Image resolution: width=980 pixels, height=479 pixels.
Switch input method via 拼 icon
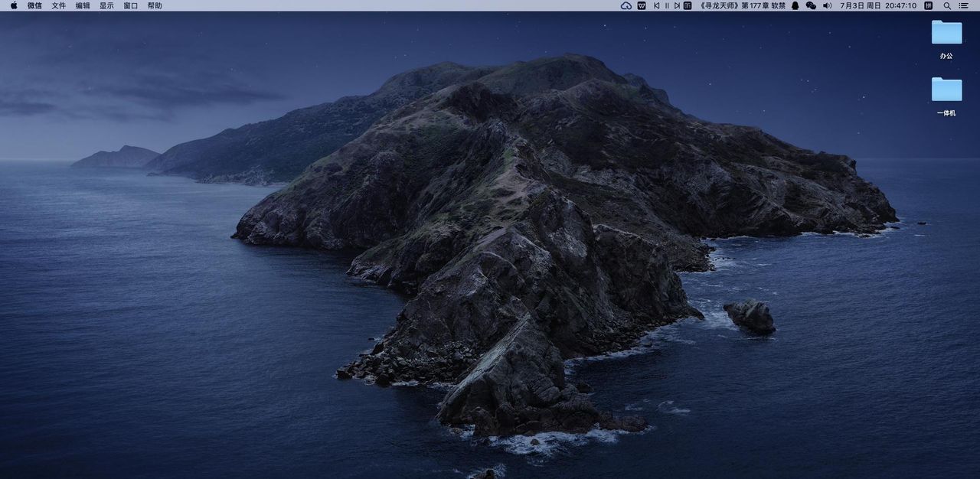click(x=928, y=5)
